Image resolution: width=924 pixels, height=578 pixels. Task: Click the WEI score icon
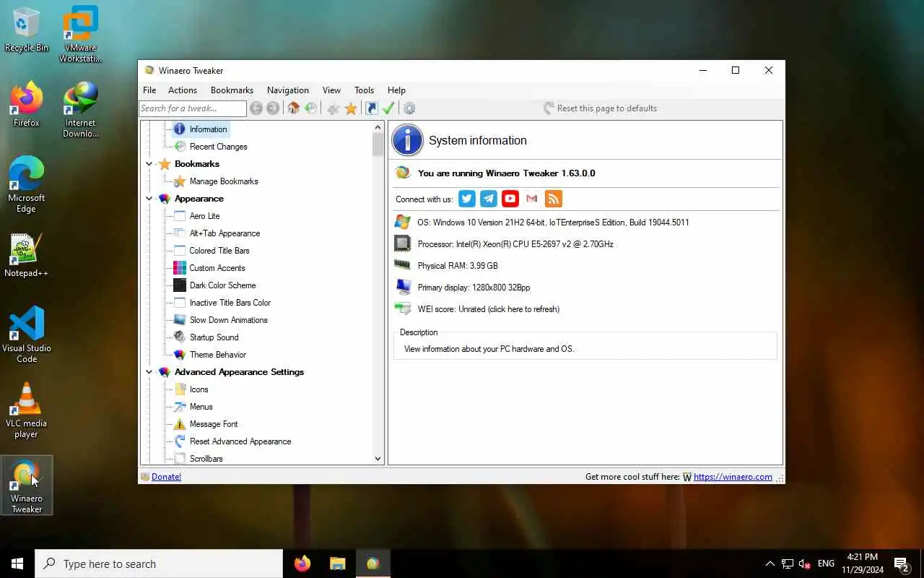[x=403, y=309]
